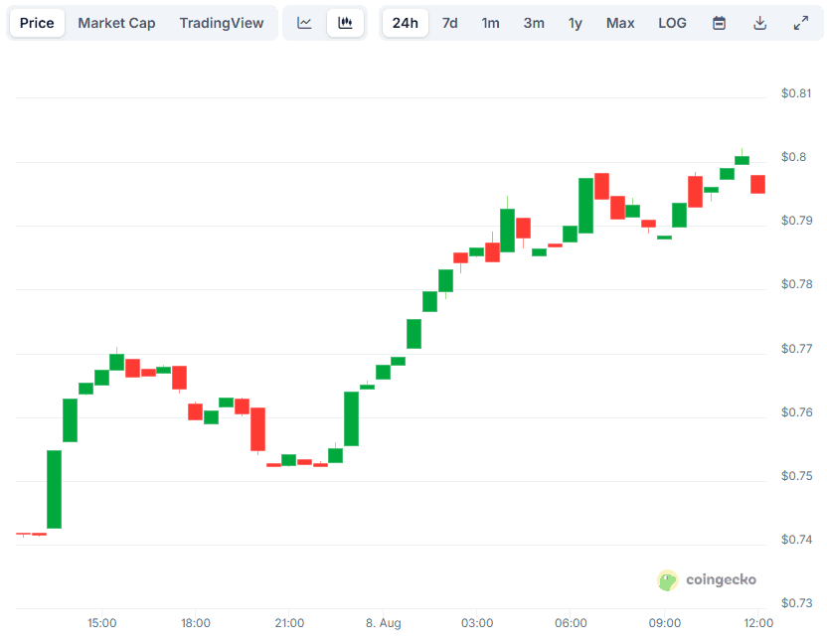Choose the 1y time range

click(x=576, y=23)
